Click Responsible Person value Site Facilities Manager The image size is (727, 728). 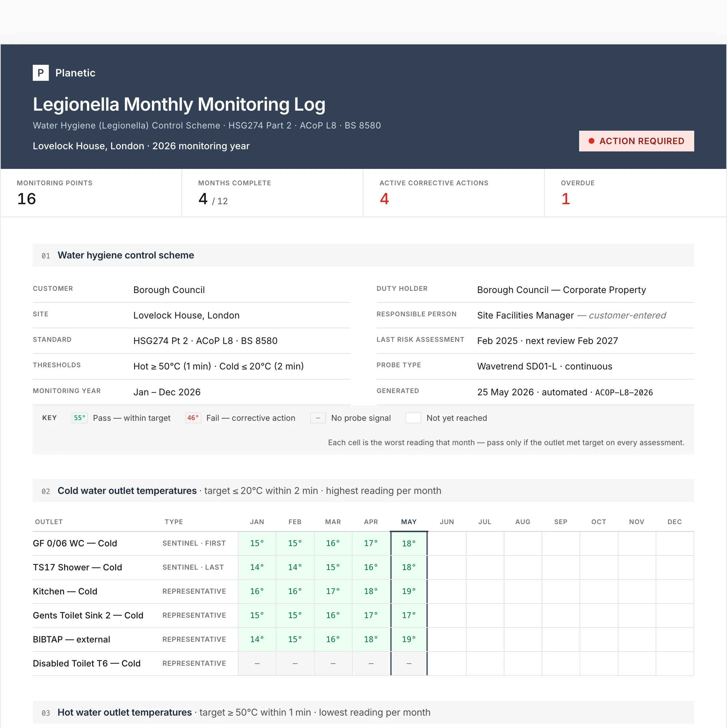pos(525,315)
